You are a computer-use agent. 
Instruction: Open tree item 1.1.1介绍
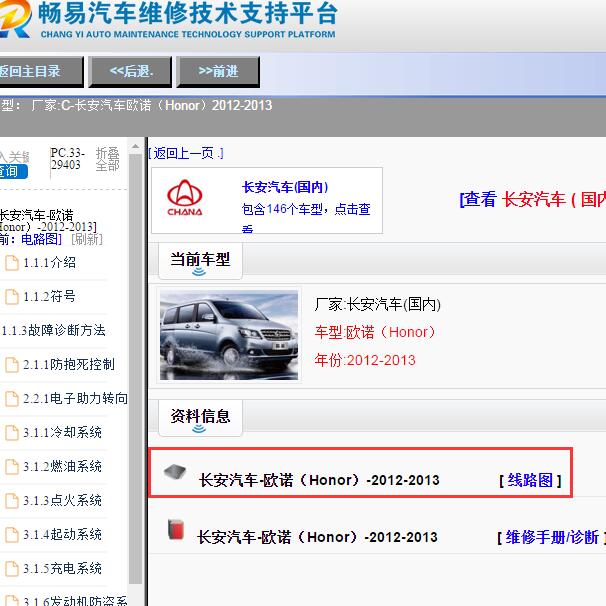(49, 263)
